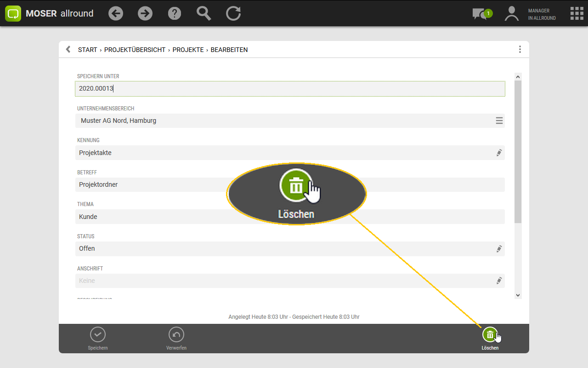Open chat messages with notification badge
The width and height of the screenshot is (588, 368).
click(x=481, y=14)
